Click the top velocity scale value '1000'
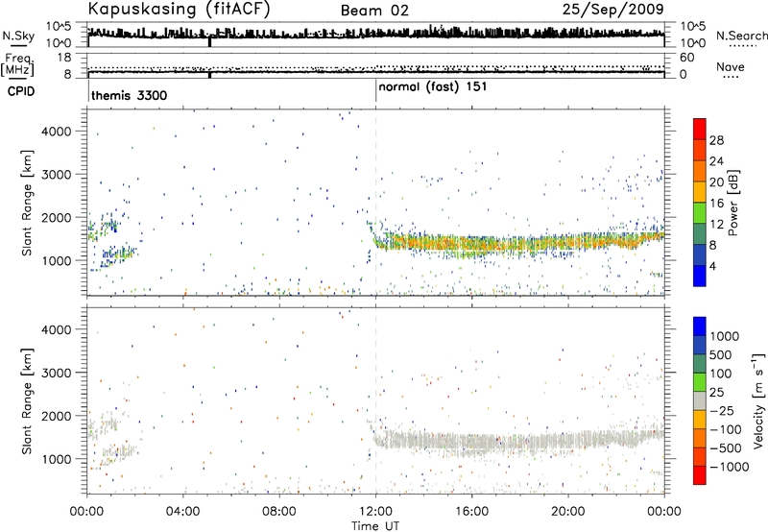768x532 pixels. click(725, 336)
